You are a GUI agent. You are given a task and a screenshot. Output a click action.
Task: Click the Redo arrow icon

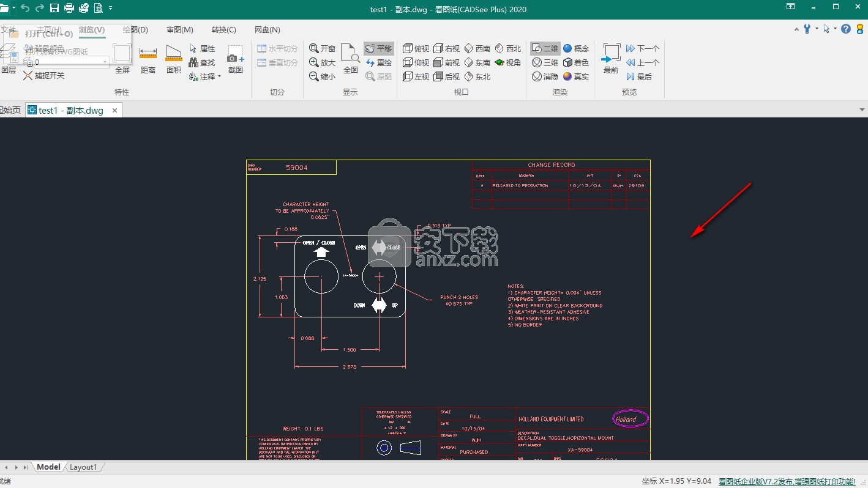click(40, 9)
